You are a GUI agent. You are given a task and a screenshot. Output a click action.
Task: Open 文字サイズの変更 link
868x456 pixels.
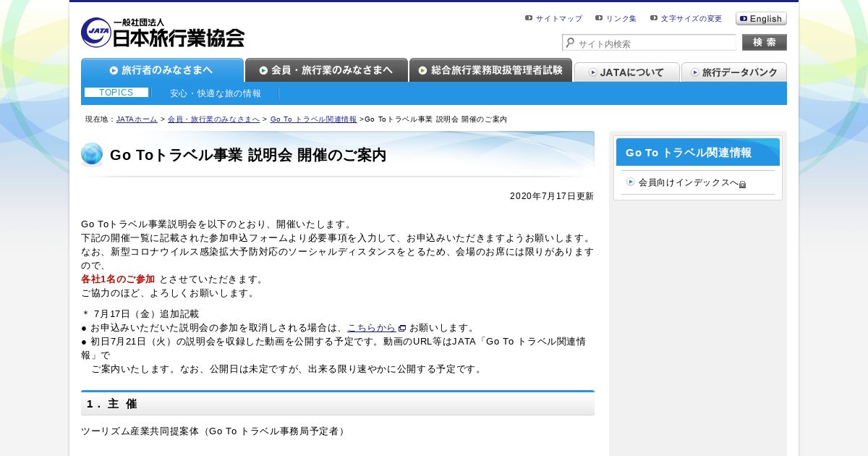coord(691,19)
